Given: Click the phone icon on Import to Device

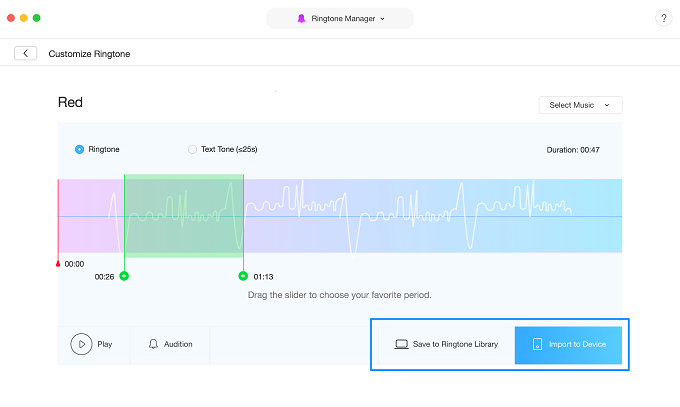Looking at the screenshot, I should [537, 344].
